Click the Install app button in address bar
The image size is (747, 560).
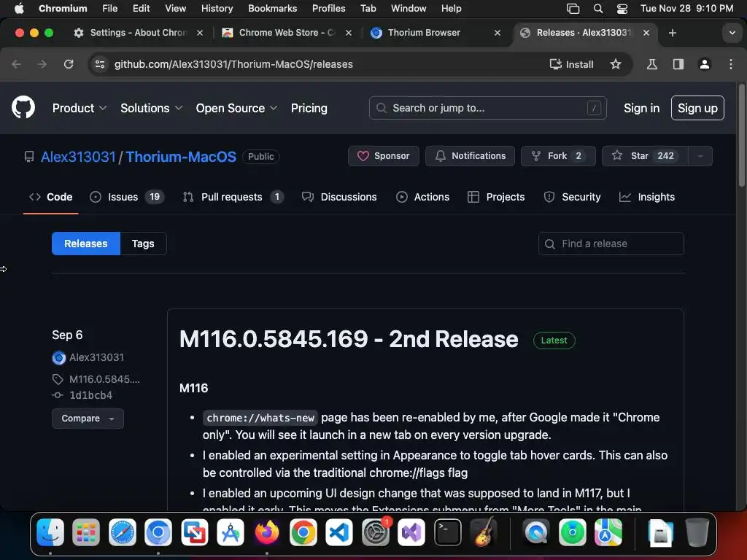(571, 64)
